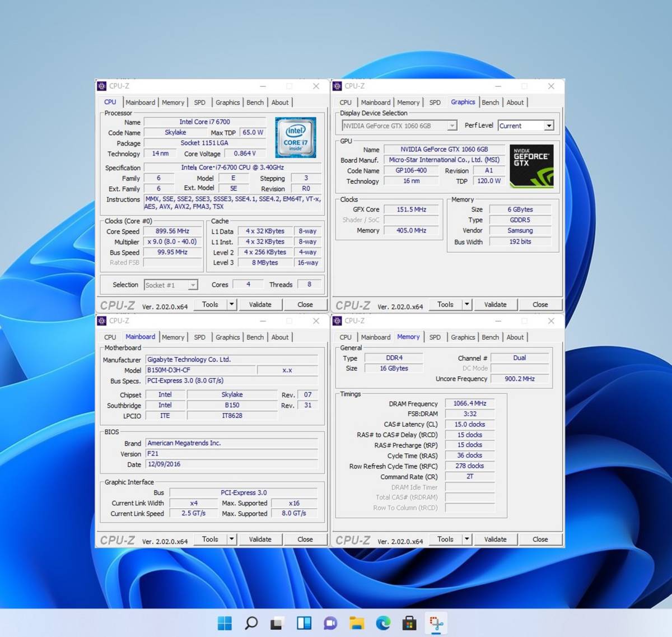Open the Perf Level Current dropdown
Viewport: 672px width, 637px height.
(549, 126)
